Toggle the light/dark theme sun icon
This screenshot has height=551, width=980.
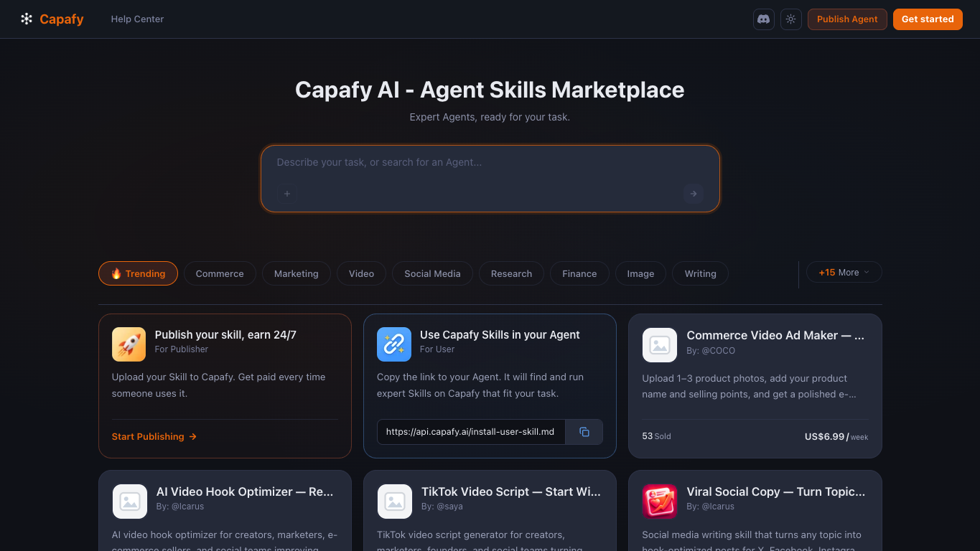point(791,19)
